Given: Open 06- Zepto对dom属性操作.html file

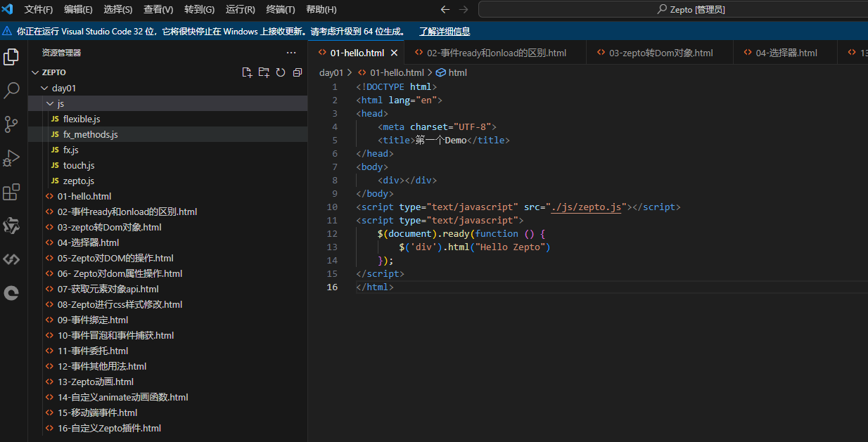Looking at the screenshot, I should [167, 273].
